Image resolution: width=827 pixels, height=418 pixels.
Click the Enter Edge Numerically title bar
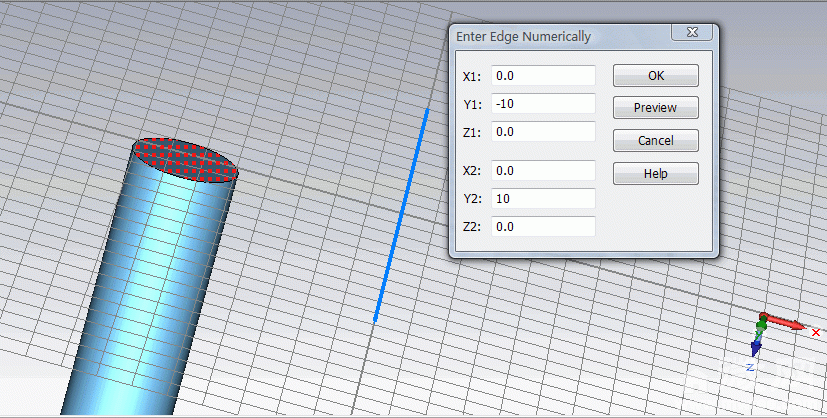tap(562, 36)
